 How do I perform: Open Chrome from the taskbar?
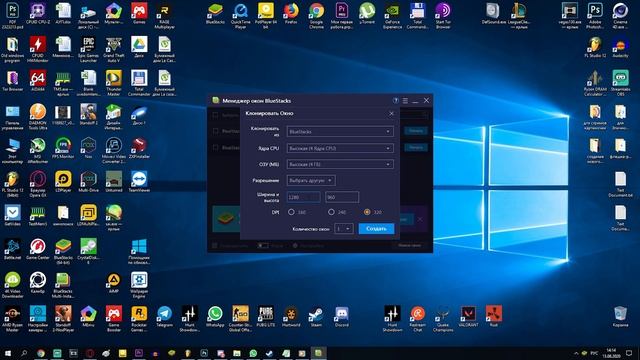(41, 353)
